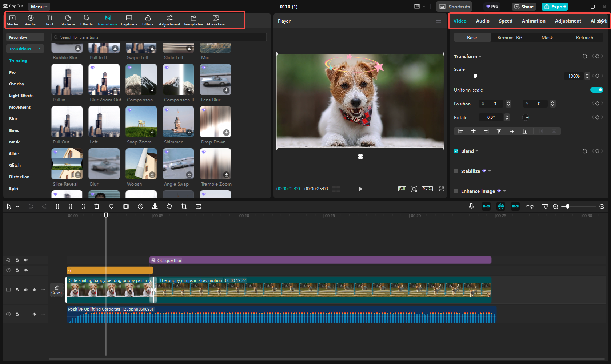Click the Search for transitions field
This screenshot has width=611, height=364.
[160, 37]
